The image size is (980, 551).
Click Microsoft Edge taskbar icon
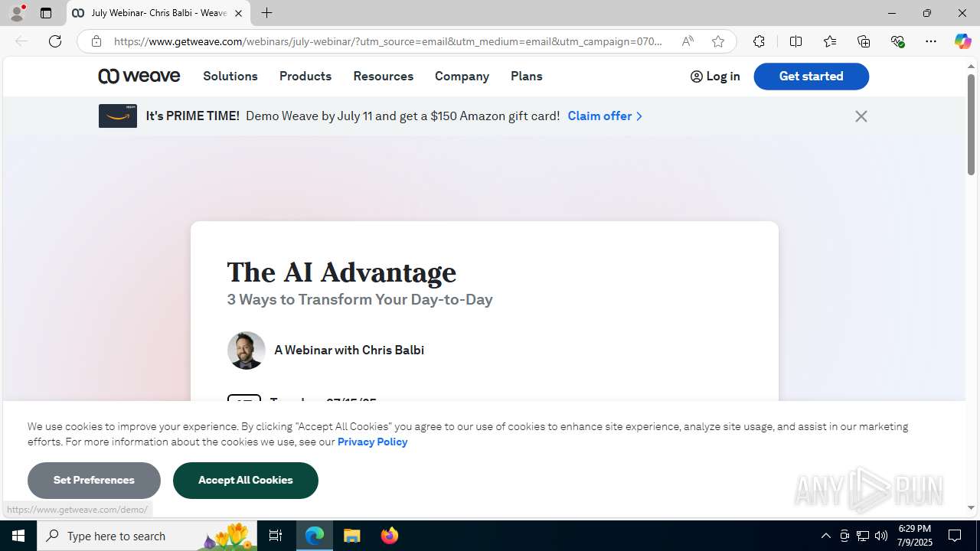coord(315,536)
